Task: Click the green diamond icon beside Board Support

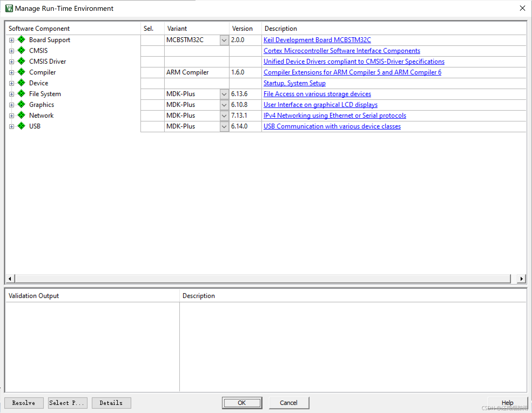Action: (21, 40)
